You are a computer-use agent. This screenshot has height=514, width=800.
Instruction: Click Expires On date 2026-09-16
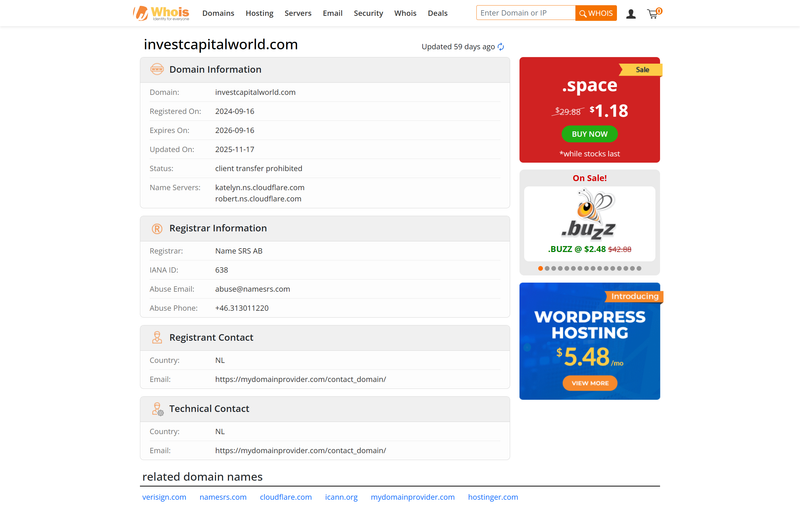(x=235, y=131)
